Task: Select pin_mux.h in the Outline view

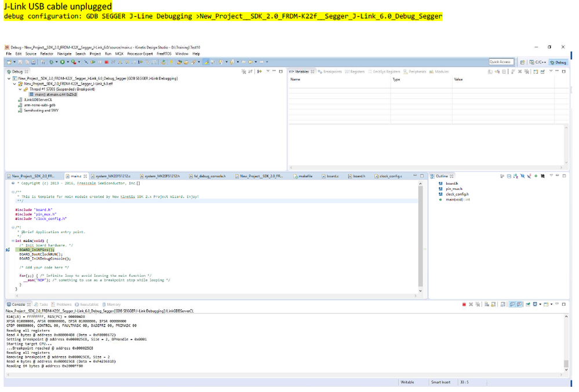Action: pyautogui.click(x=450, y=189)
